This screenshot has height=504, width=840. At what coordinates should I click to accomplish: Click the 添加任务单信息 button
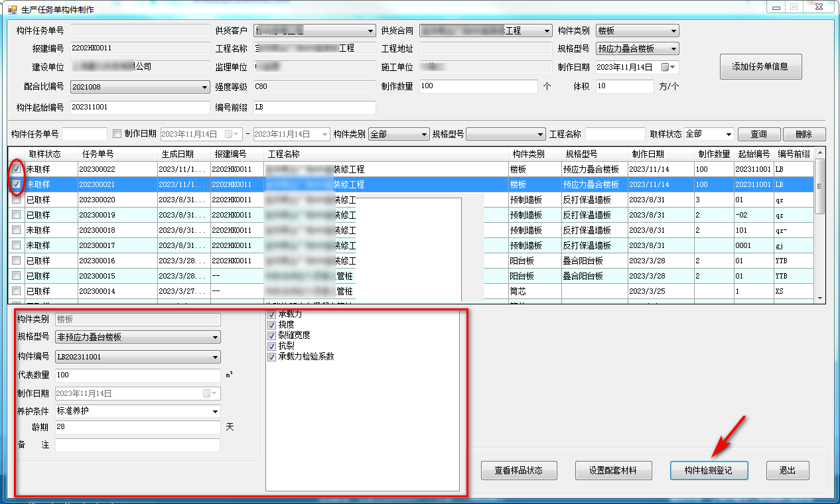pyautogui.click(x=760, y=66)
